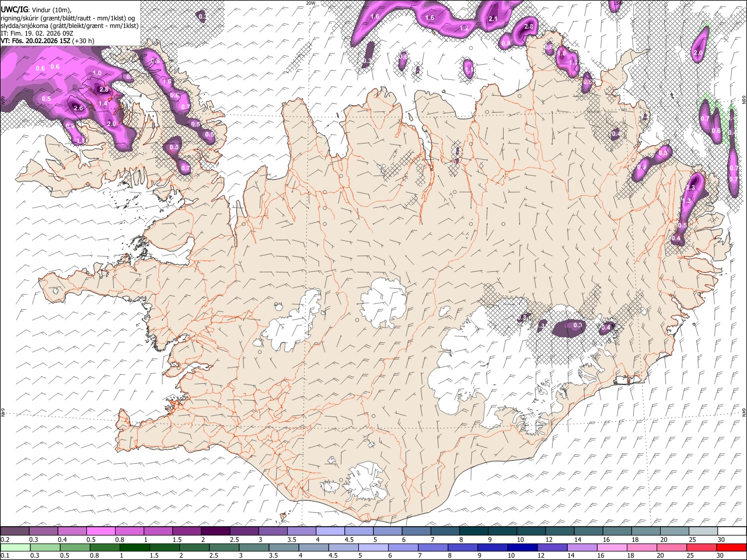
Task: Click the 20W longitude label
Action: (x=310, y=3)
